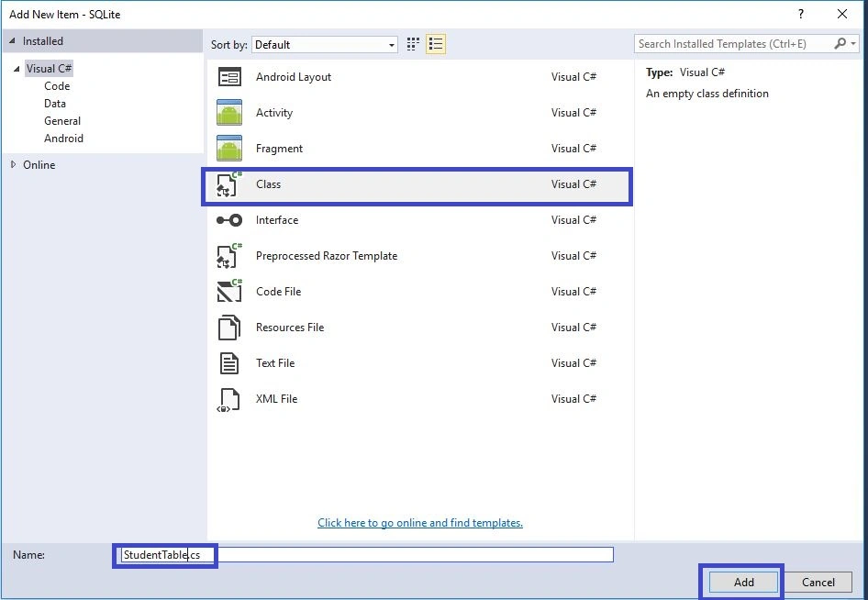The height and width of the screenshot is (600, 868).
Task: Select the Android category in tree
Action: (63, 139)
